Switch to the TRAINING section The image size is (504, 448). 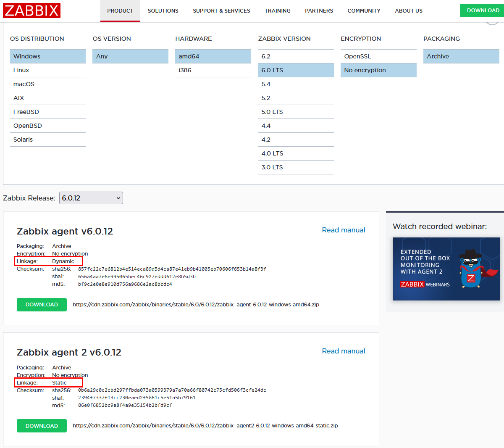(277, 11)
